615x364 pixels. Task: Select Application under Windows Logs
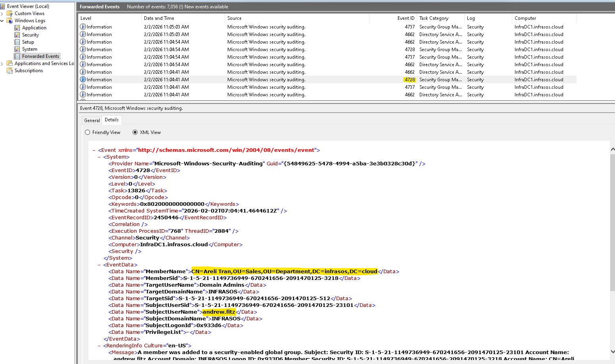pyautogui.click(x=34, y=28)
